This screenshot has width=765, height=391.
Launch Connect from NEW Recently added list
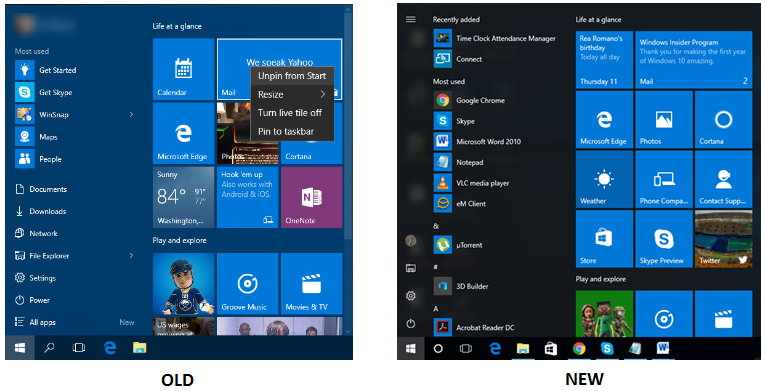(x=458, y=59)
